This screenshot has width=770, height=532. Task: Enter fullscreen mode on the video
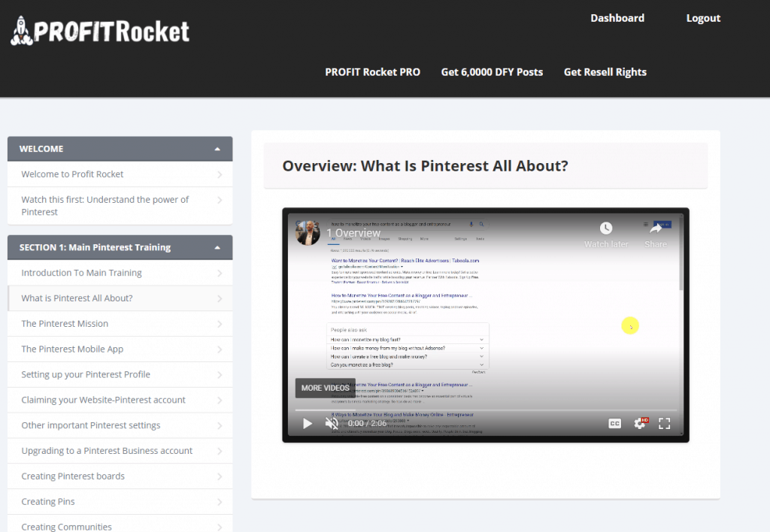click(664, 423)
